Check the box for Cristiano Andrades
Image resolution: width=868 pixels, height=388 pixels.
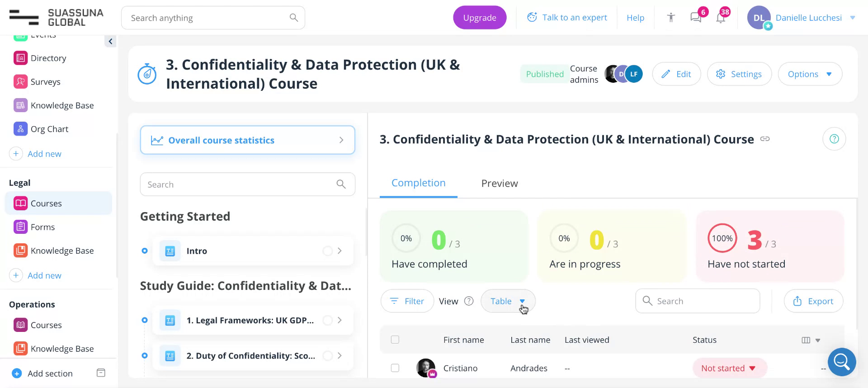pos(395,368)
